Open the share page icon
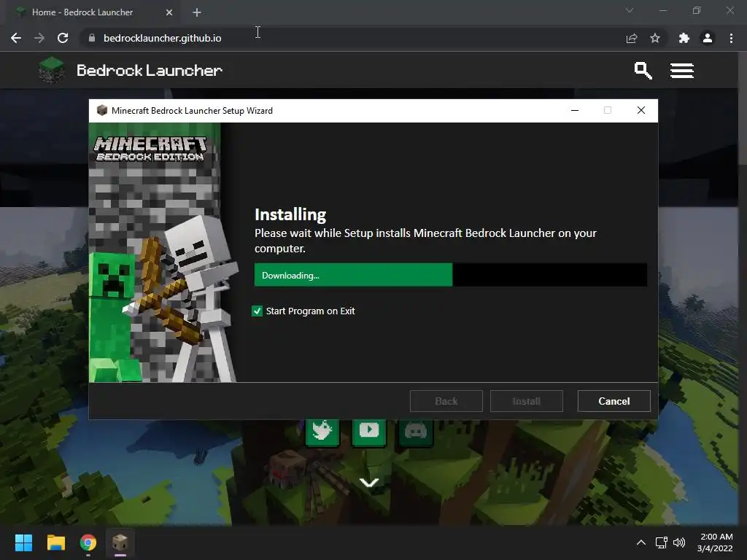This screenshot has height=560, width=747. pos(632,38)
